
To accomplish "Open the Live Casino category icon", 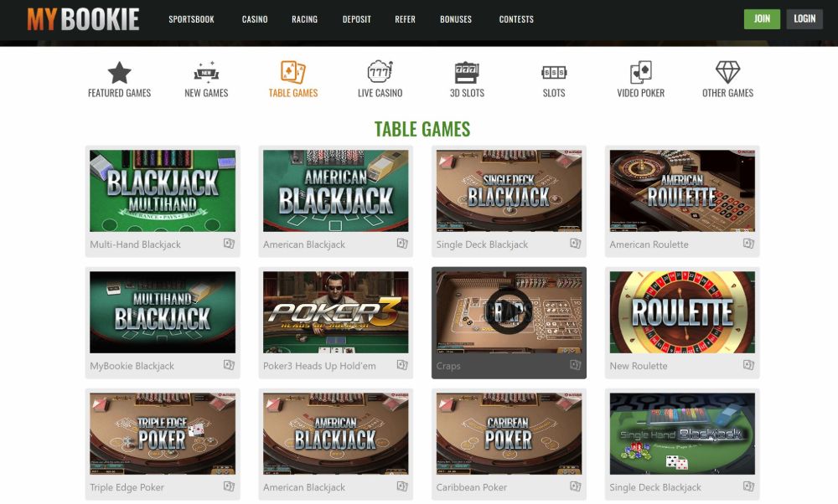I will pos(380,71).
